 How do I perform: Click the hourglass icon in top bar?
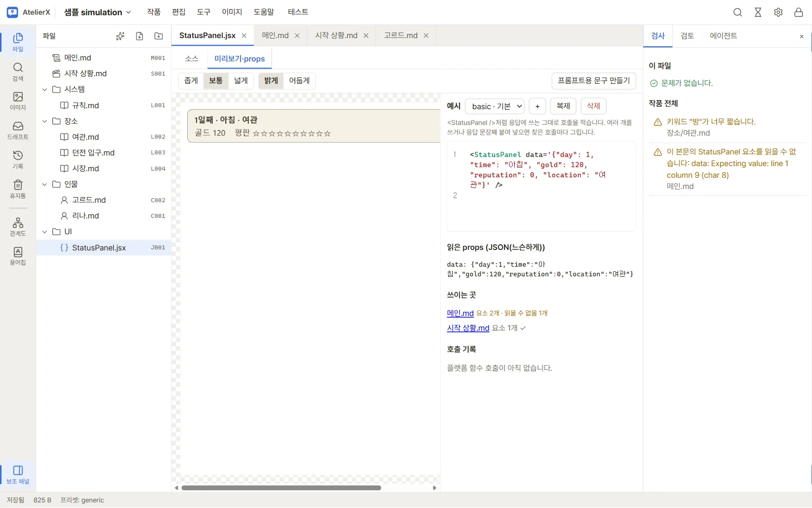pyautogui.click(x=758, y=12)
